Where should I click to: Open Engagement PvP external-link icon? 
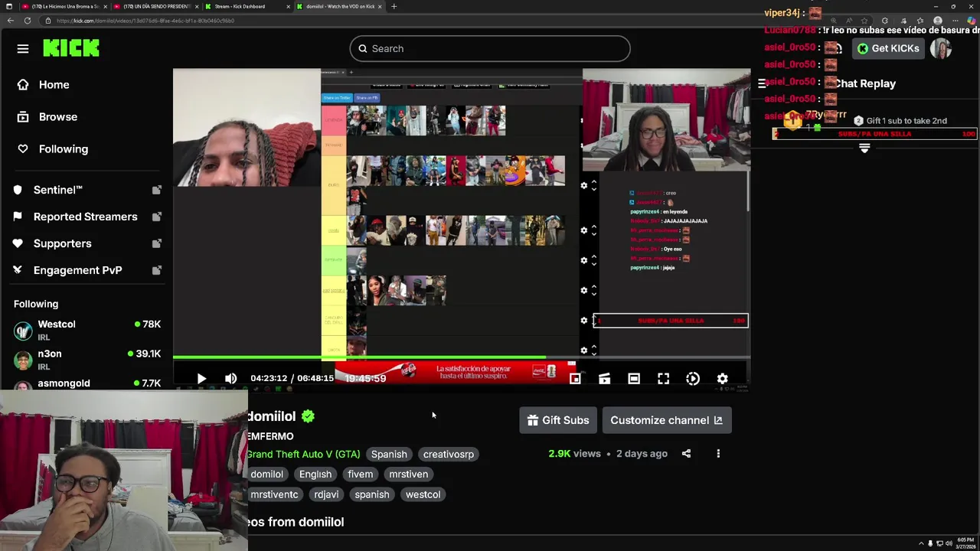pyautogui.click(x=156, y=270)
